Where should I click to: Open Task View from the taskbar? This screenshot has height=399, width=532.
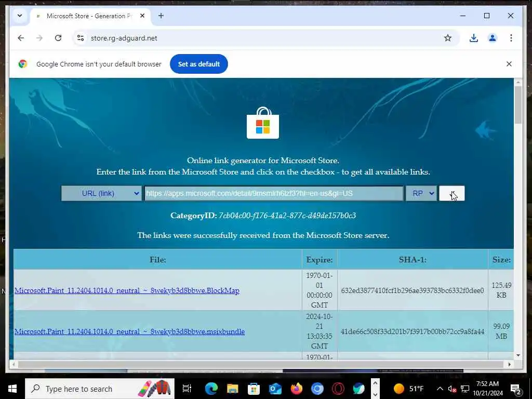tap(187, 389)
